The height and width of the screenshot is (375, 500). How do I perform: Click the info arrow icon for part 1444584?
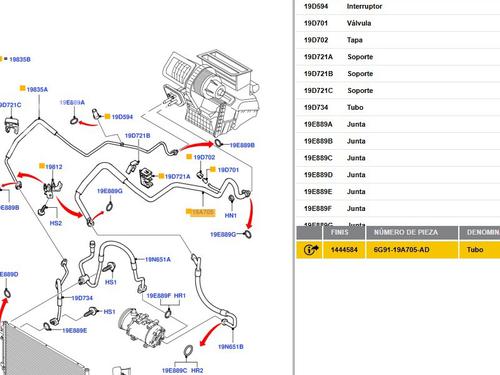[x=311, y=249]
